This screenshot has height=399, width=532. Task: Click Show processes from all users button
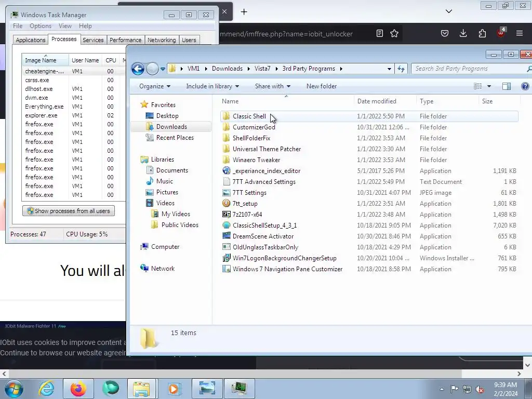(x=69, y=211)
